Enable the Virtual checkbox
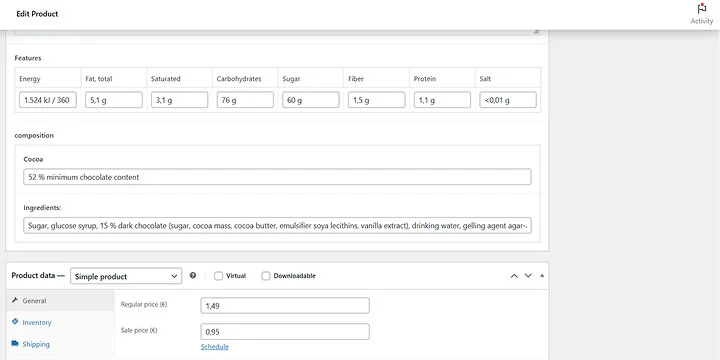 [219, 276]
